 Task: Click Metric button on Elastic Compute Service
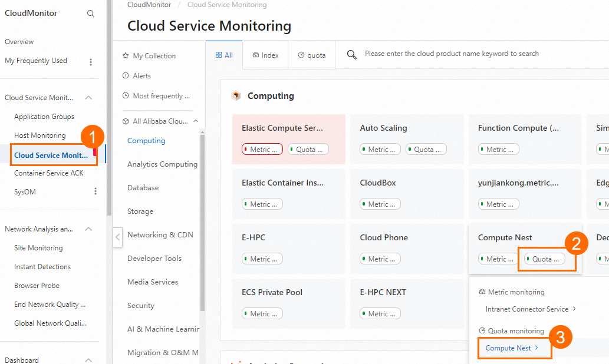point(262,150)
